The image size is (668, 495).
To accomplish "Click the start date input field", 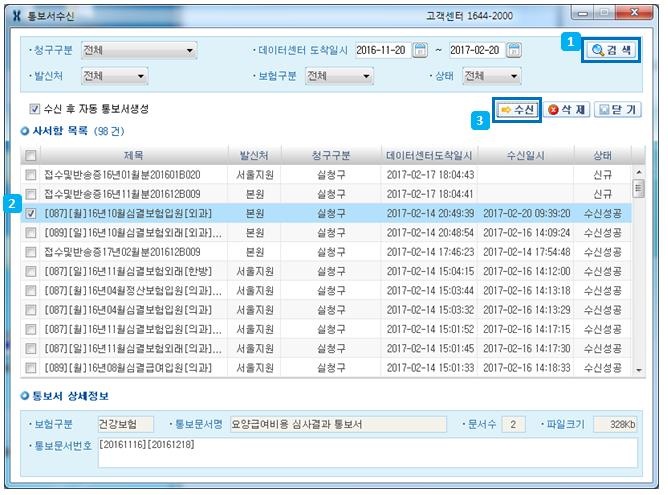I will coord(382,50).
